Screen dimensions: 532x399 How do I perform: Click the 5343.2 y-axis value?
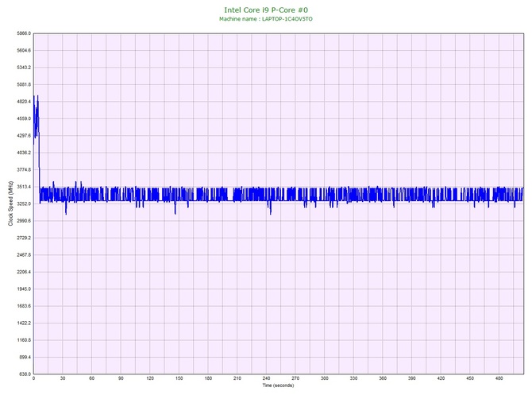point(24,68)
